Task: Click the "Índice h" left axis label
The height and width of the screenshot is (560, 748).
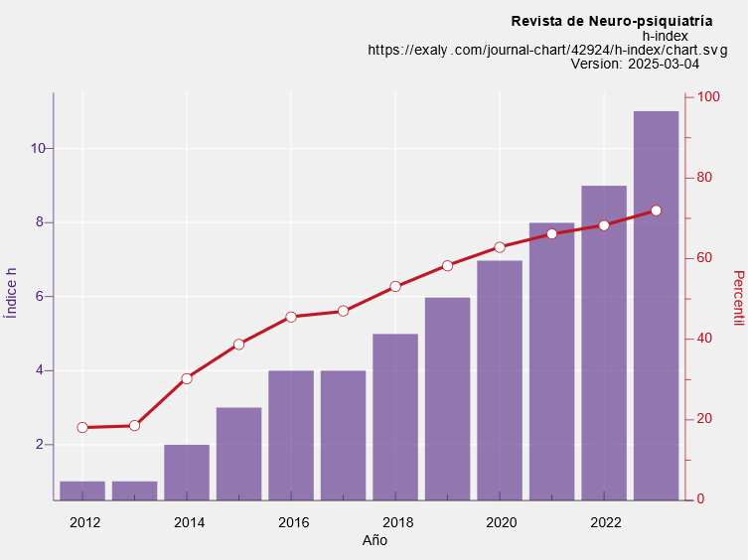Action: tap(11, 293)
